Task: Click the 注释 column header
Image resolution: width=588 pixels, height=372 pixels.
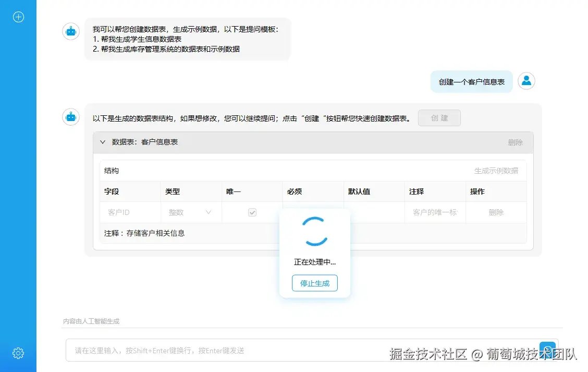Action: point(416,191)
